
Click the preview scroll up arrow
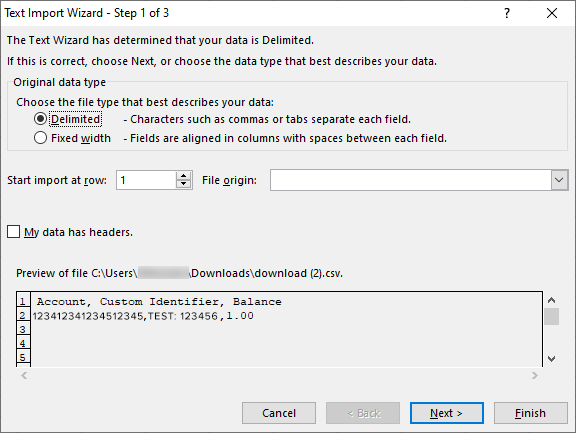(551, 300)
